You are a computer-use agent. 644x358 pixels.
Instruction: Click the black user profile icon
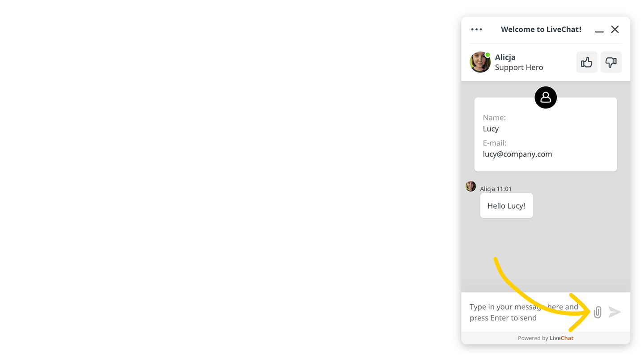(x=546, y=97)
